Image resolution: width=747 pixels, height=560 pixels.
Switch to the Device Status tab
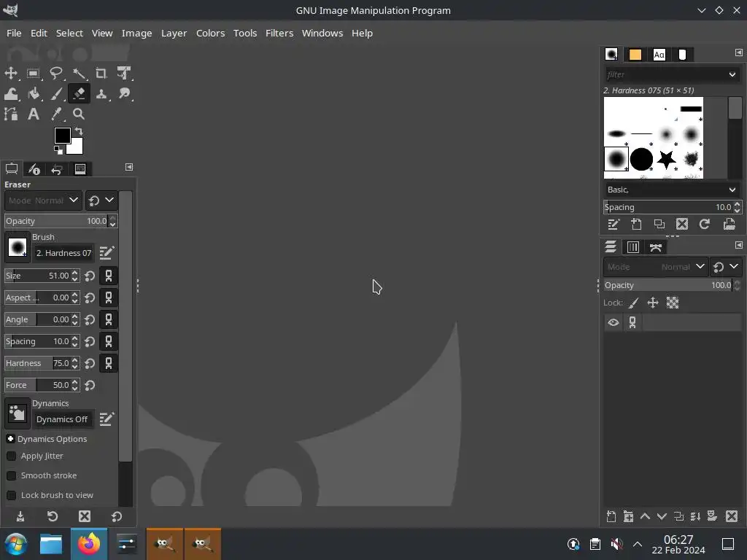coord(34,169)
